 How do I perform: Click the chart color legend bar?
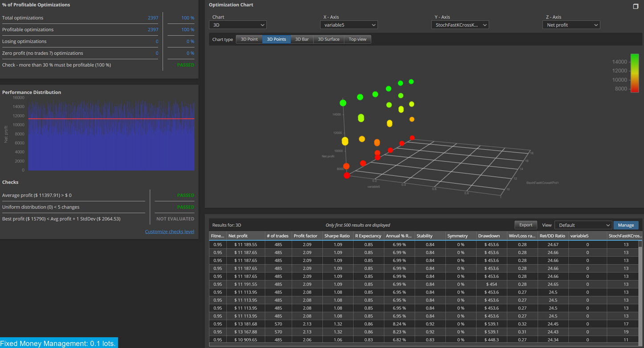(634, 74)
